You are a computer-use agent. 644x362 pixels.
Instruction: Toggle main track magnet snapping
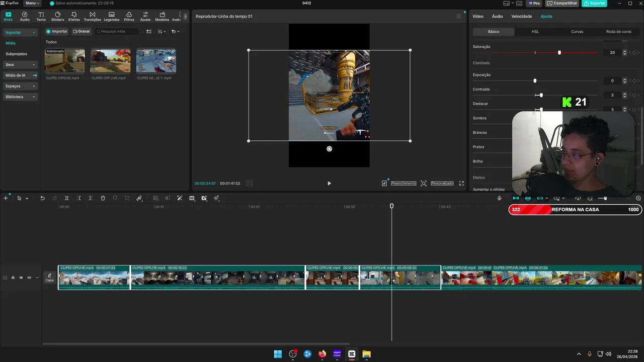[x=516, y=198]
